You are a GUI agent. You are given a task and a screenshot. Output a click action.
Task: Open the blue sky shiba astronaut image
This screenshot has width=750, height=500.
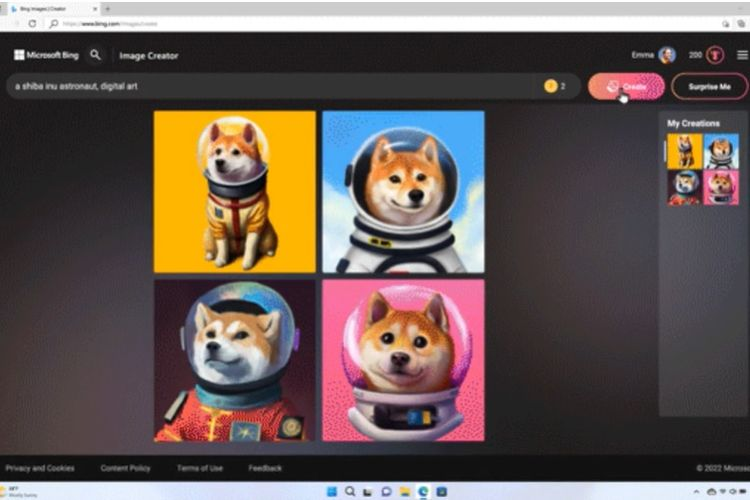tap(403, 191)
